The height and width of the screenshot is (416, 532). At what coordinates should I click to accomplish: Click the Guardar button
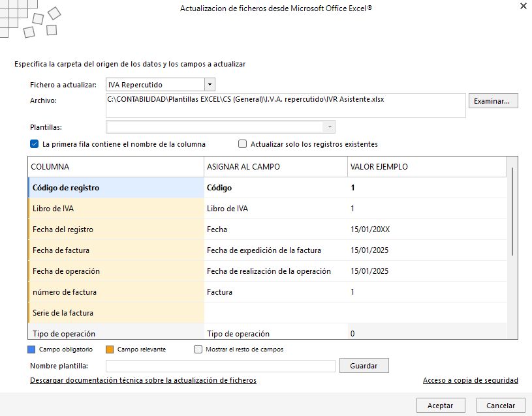point(364,366)
